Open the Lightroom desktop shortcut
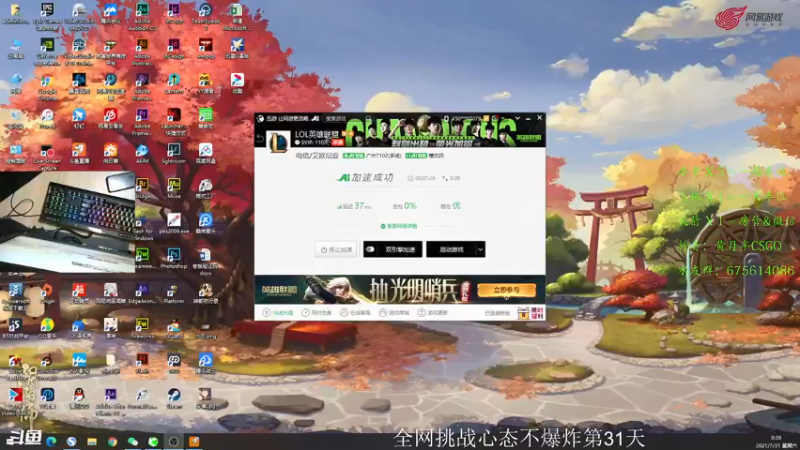This screenshot has width=800, height=450. tap(173, 153)
